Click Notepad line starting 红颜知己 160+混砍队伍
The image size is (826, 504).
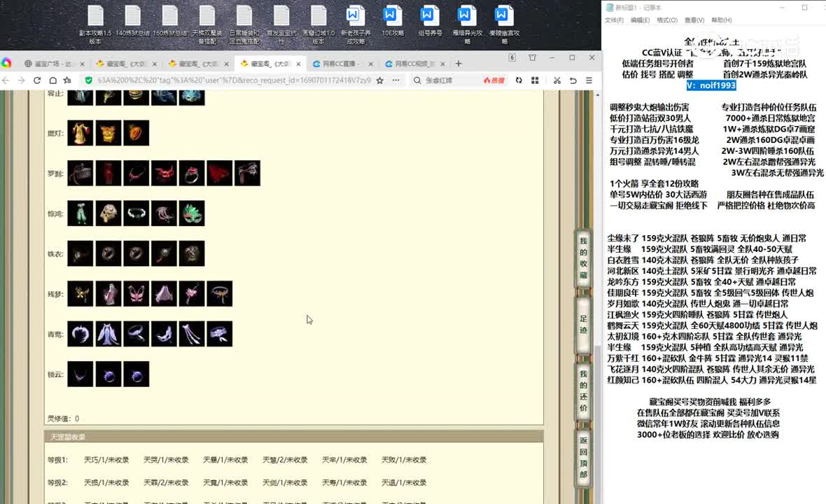(712, 379)
